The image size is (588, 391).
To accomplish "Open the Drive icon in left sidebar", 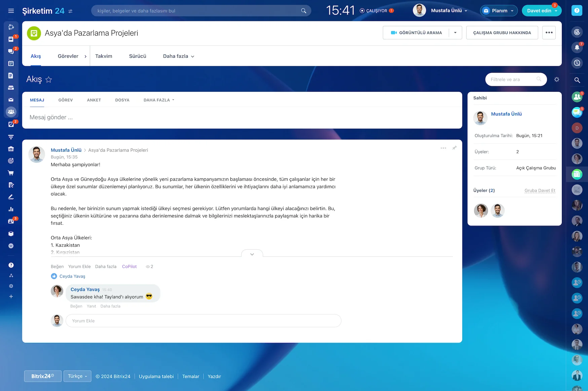I will coord(11,87).
